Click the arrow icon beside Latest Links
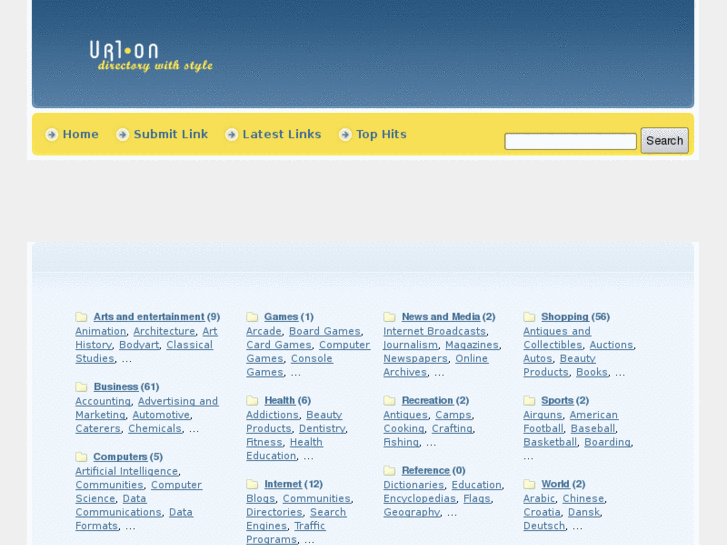 point(231,135)
